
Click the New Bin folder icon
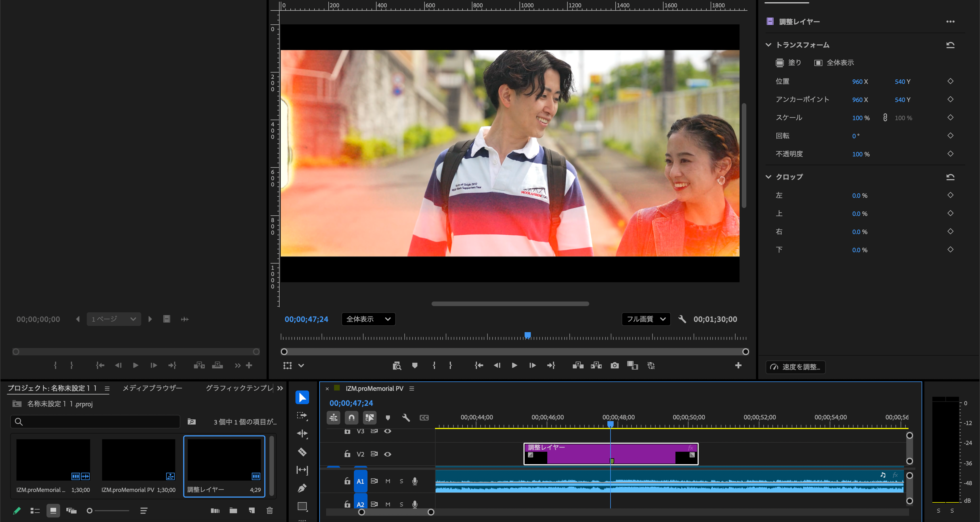point(233,511)
